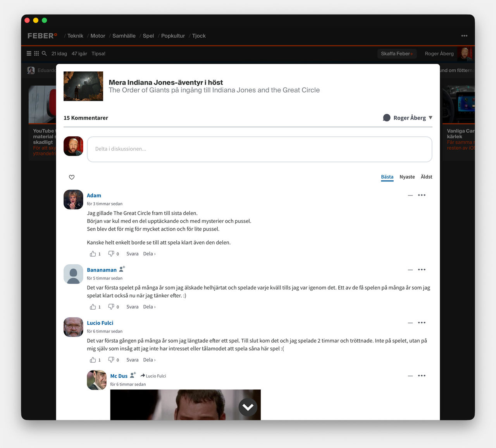Click the heart icon above comments
Viewport: 496px width, 448px height.
[72, 177]
